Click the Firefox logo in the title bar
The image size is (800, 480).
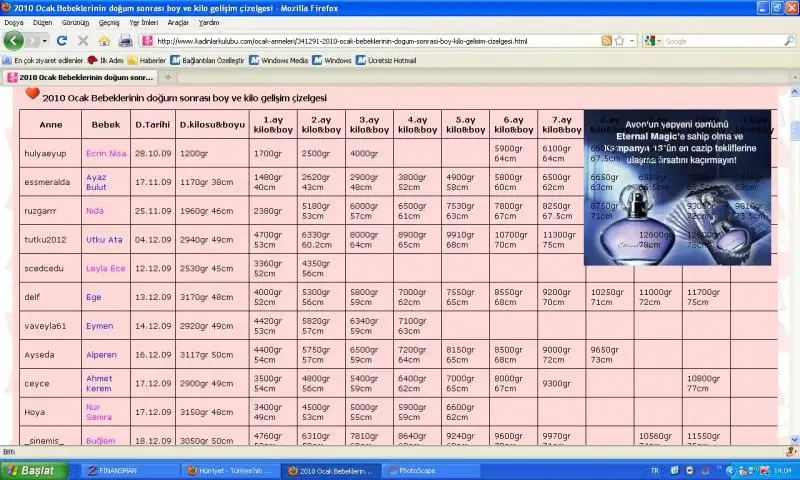coord(6,8)
